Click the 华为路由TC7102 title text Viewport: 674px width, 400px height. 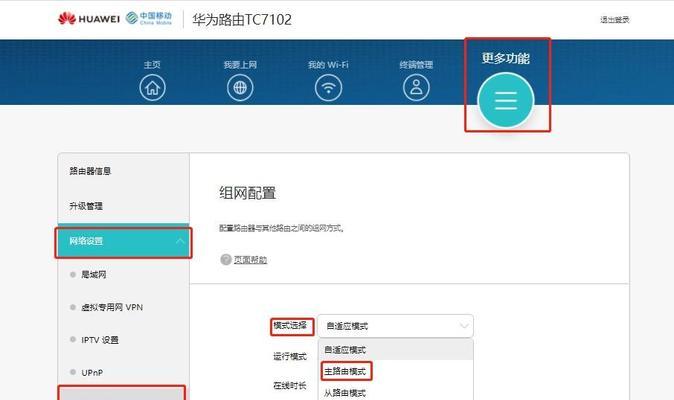pos(242,19)
